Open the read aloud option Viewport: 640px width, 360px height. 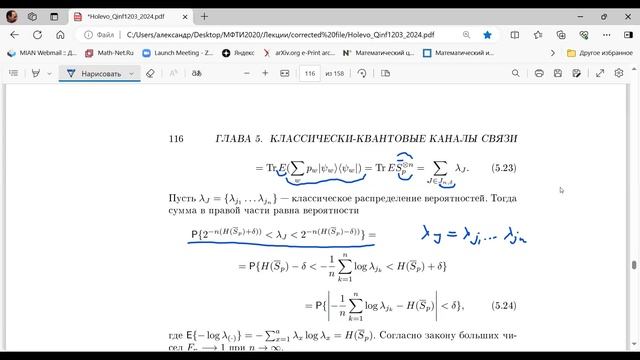(197, 73)
